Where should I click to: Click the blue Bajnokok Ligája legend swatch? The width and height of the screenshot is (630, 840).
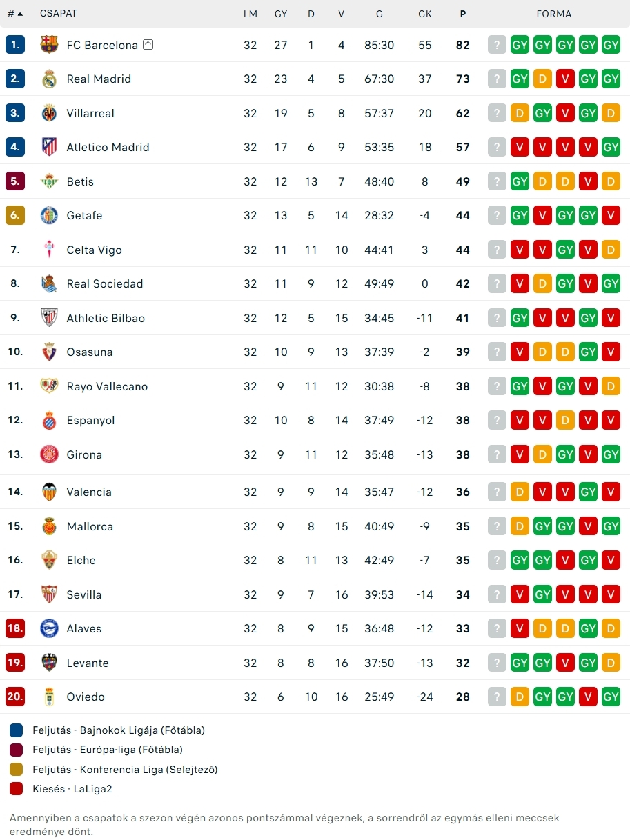[17, 730]
